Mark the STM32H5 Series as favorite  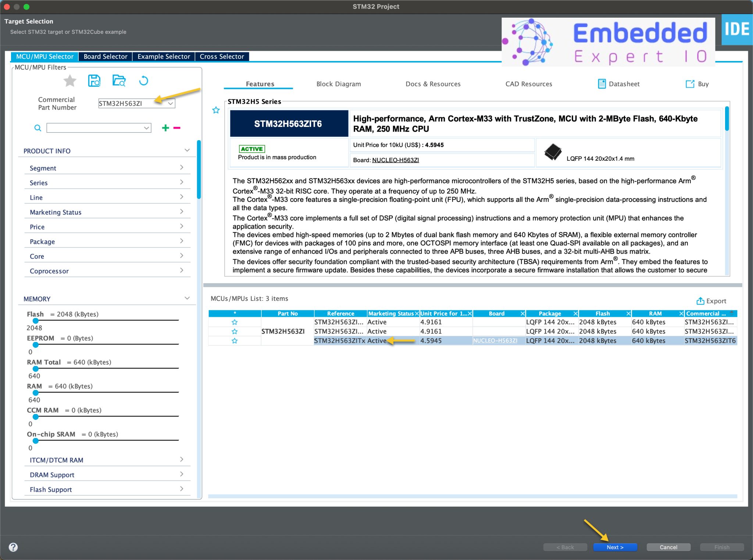(216, 110)
